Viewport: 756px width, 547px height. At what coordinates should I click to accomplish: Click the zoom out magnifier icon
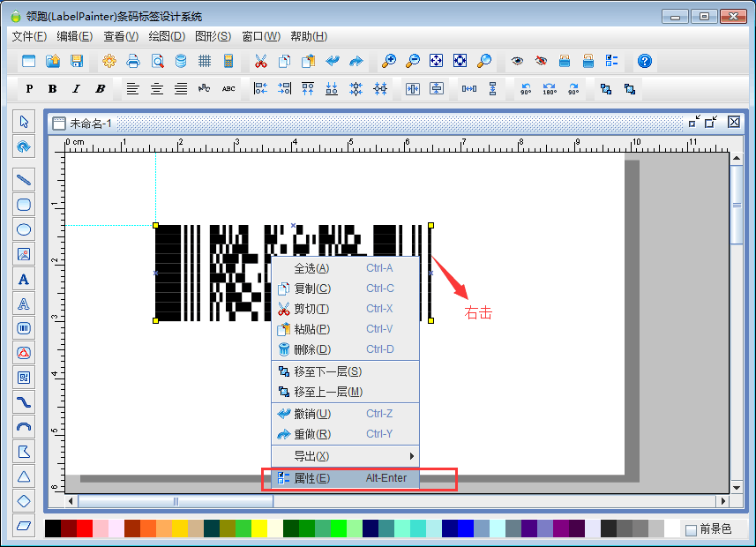point(412,61)
